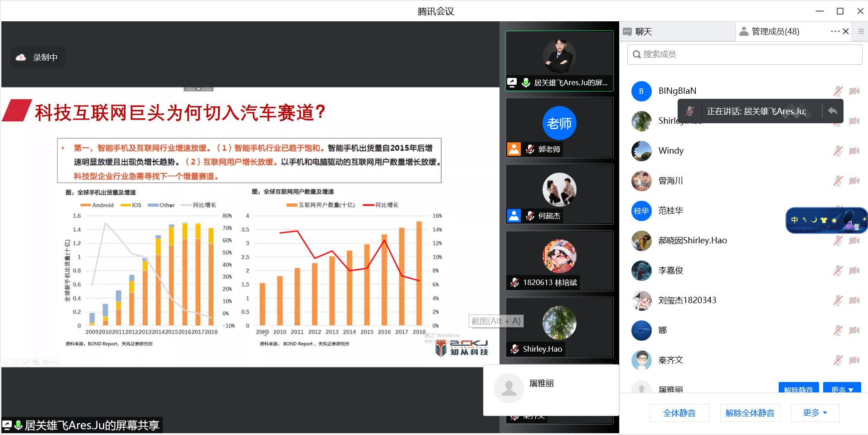868x435 pixels.
Task: Close the manage members panel
Action: (x=846, y=31)
